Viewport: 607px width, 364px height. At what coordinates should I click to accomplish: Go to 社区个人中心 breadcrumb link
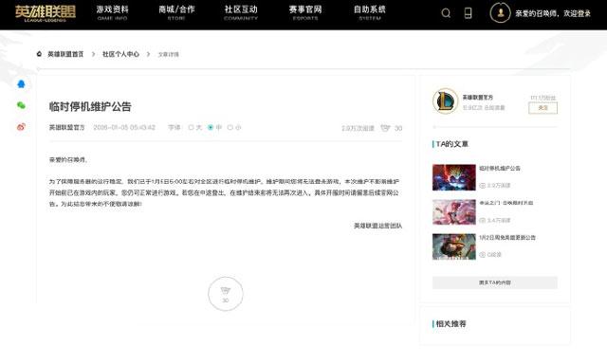click(120, 54)
